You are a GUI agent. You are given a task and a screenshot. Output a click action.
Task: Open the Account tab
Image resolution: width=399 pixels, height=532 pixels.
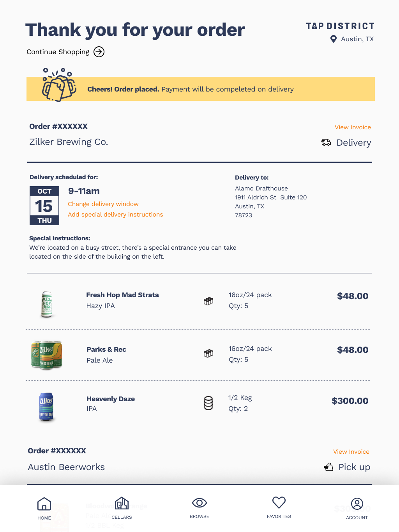(x=357, y=508)
